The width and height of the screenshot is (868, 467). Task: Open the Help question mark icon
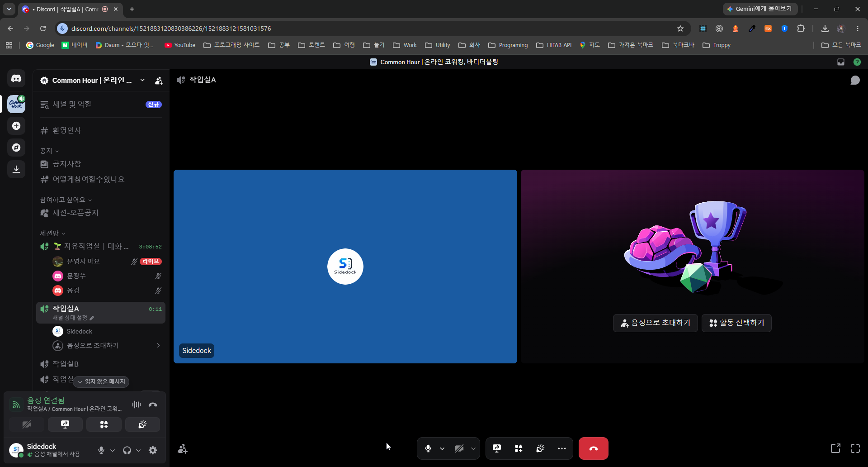click(857, 62)
